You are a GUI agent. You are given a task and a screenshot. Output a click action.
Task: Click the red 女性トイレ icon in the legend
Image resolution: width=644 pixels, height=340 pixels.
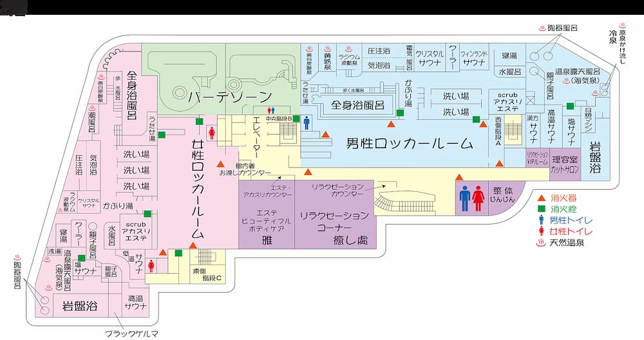[542, 231]
